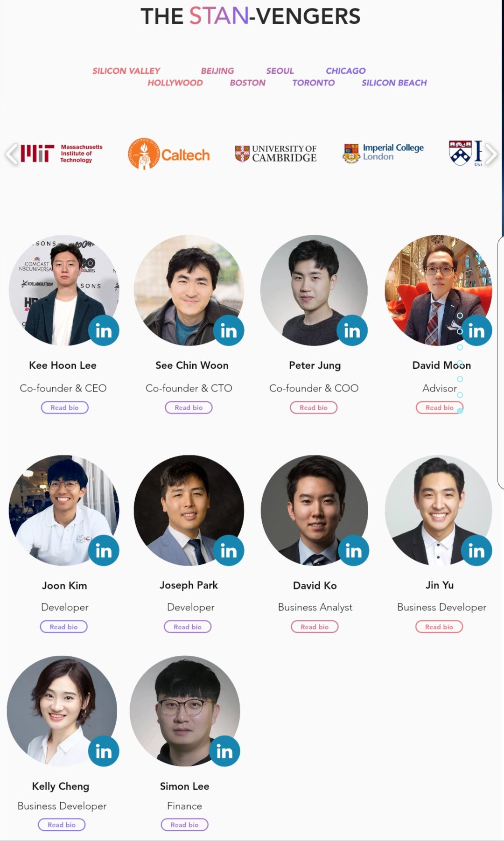
Task: Read bio of Peter Jung
Action: [x=314, y=407]
